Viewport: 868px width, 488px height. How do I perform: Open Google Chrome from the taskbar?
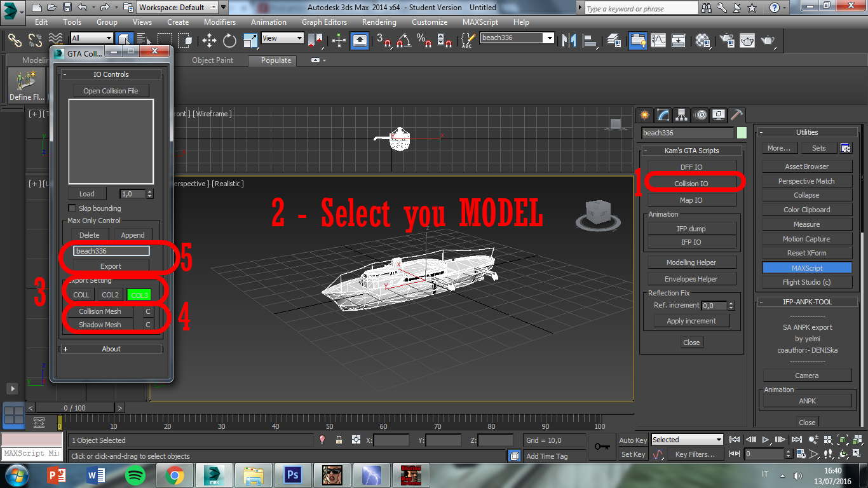pyautogui.click(x=175, y=475)
